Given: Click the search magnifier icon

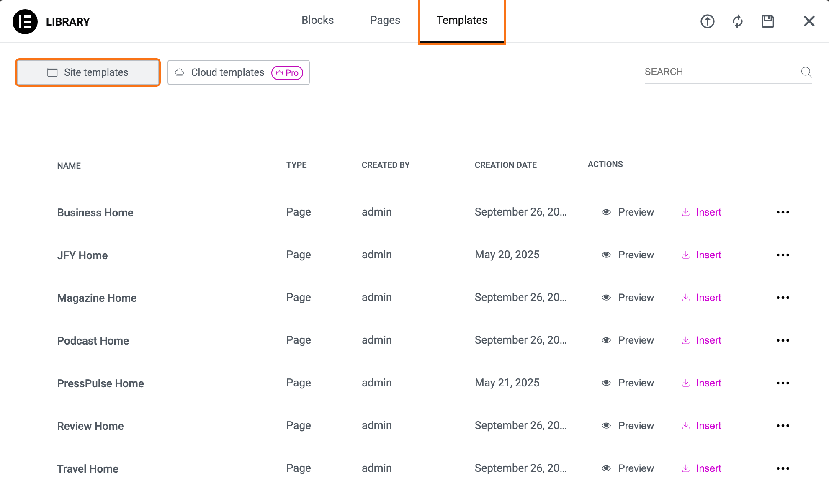Looking at the screenshot, I should 806,72.
